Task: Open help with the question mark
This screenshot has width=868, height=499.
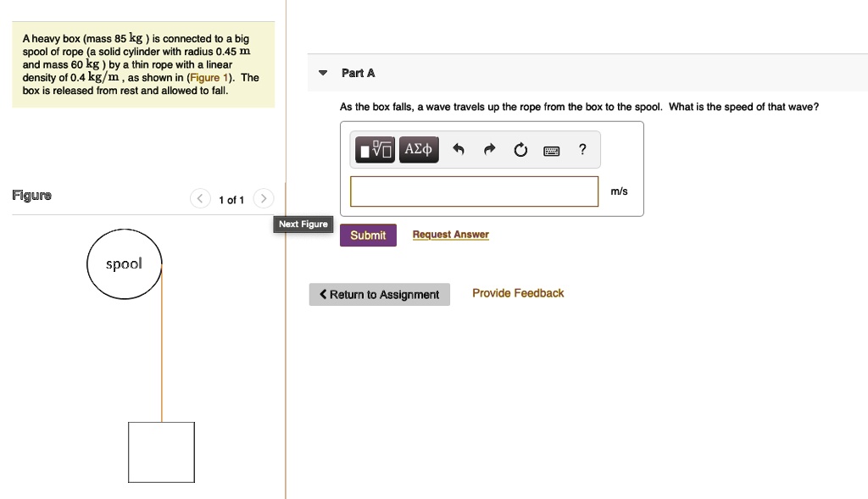Action: click(581, 150)
